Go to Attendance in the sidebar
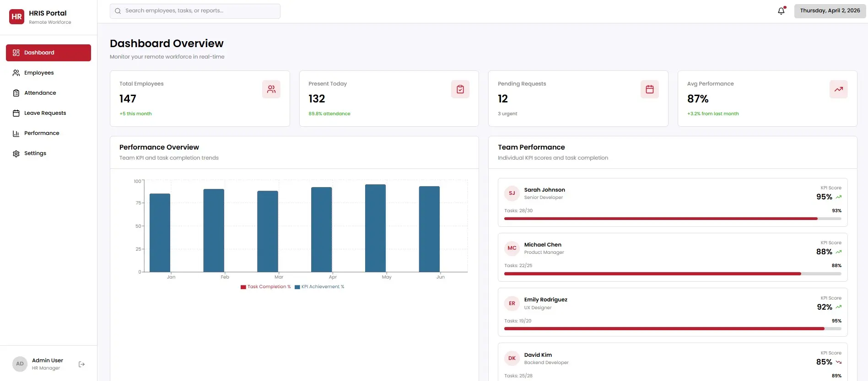 pyautogui.click(x=40, y=93)
